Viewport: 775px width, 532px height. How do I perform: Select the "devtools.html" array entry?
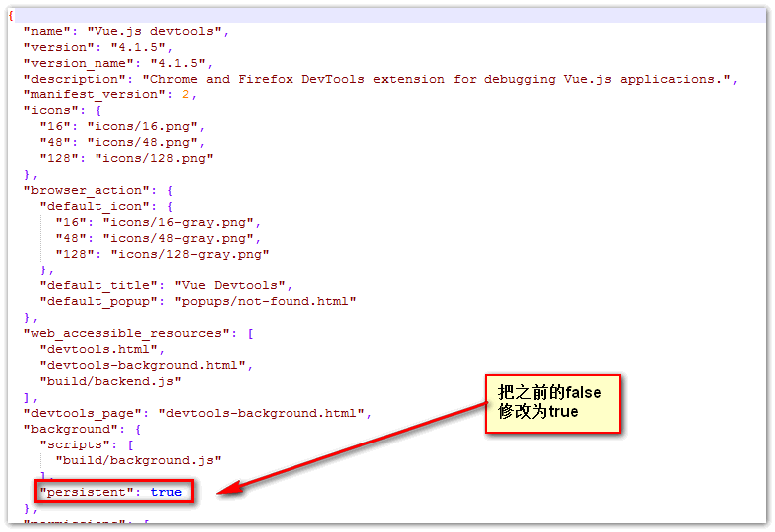pyautogui.click(x=98, y=349)
